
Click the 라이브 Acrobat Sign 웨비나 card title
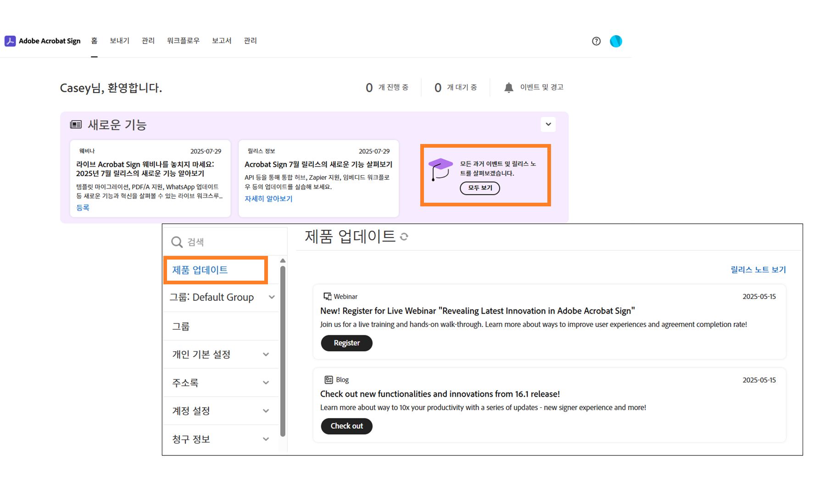(145, 169)
